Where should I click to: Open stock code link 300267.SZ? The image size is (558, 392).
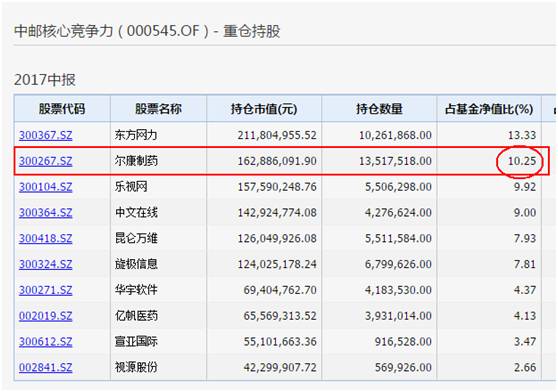coord(46,161)
